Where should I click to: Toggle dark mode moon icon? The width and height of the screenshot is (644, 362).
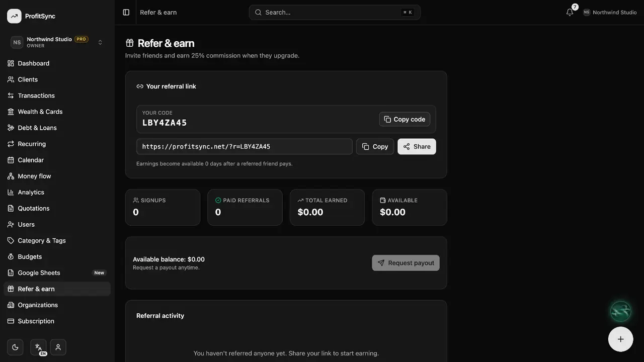(x=15, y=347)
